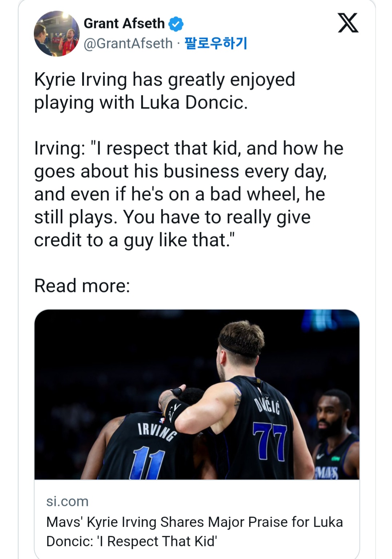Click the Irving quote paragraph

tap(188, 194)
